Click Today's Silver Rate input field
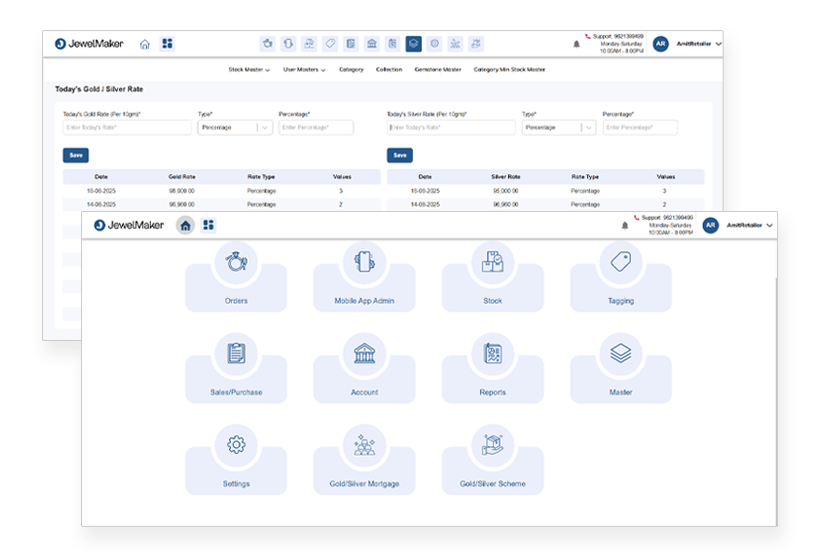This screenshot has height=557, width=819. click(x=451, y=127)
